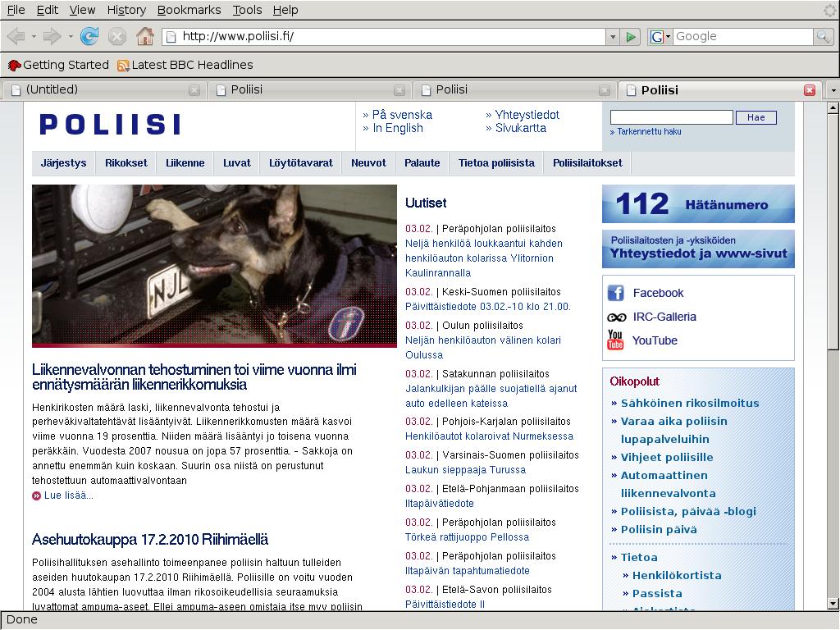Click the Asehuutokauppa 17.2.2010 Riihimäellä headline
The height and width of the screenshot is (630, 840).
point(150,540)
